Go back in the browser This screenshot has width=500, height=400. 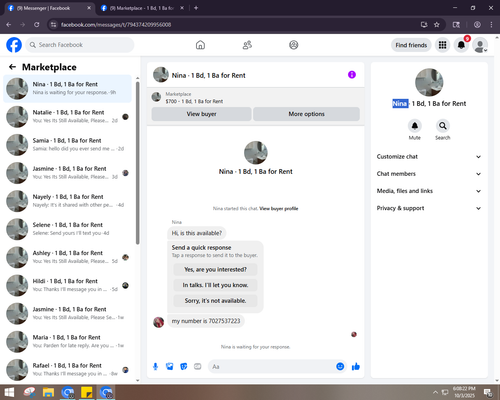click(x=9, y=25)
